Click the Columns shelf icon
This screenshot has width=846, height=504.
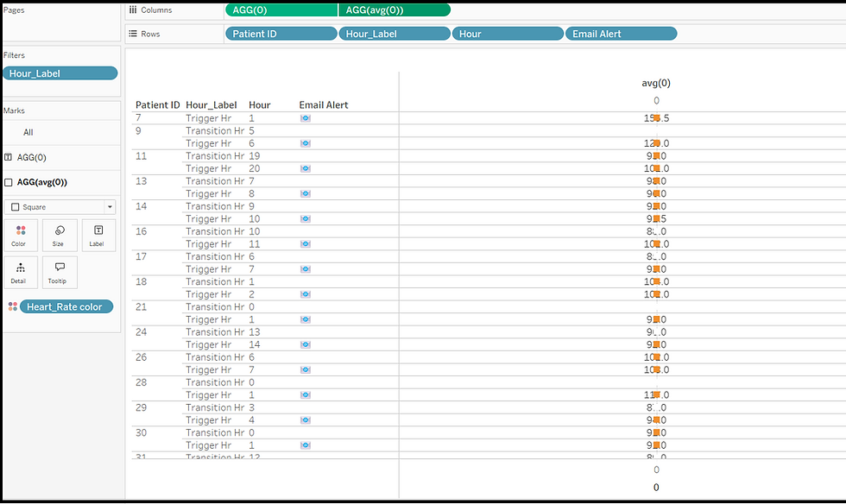133,9
